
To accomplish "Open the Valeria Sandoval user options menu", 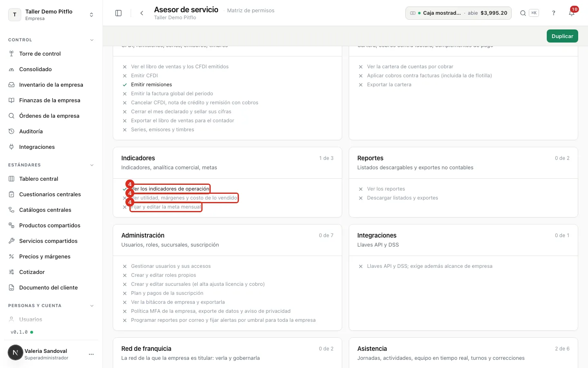I will [x=91, y=354].
